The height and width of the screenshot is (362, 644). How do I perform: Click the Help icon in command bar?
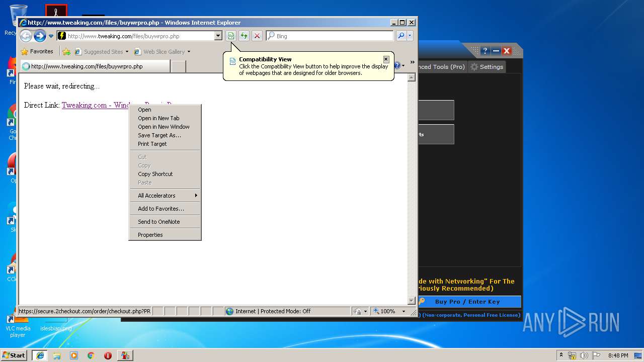[x=397, y=65]
